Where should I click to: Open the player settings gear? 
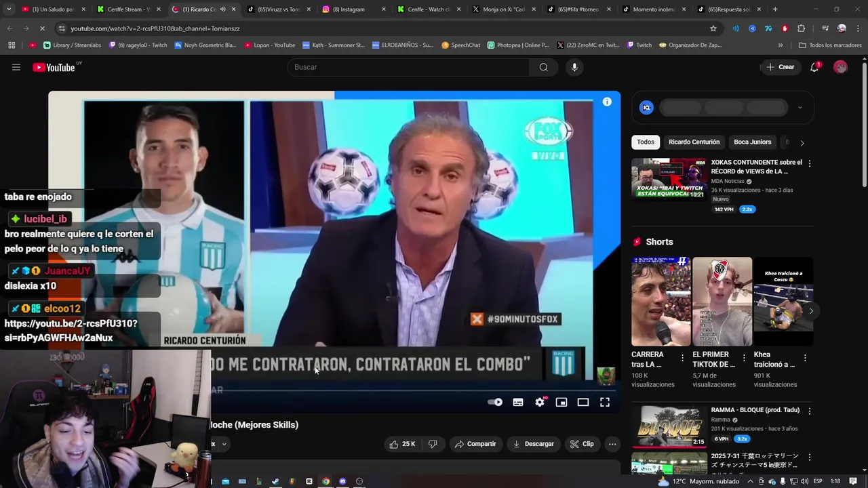(540, 402)
